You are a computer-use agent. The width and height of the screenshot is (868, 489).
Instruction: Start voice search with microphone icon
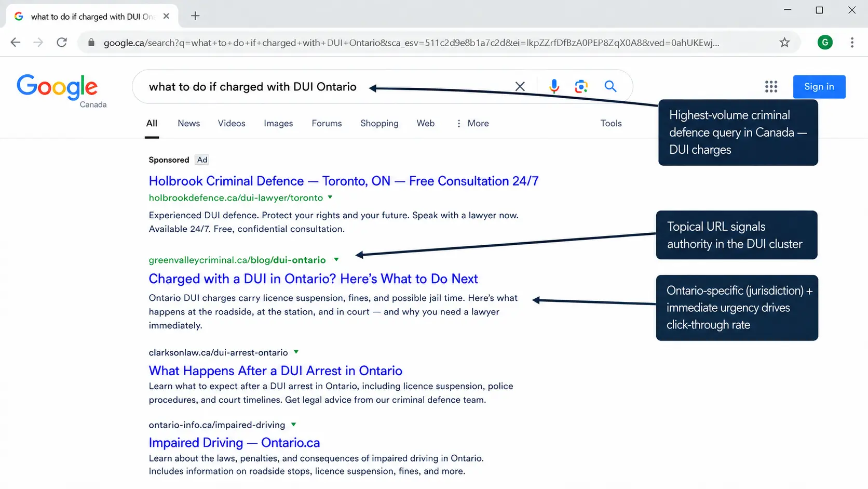(554, 86)
